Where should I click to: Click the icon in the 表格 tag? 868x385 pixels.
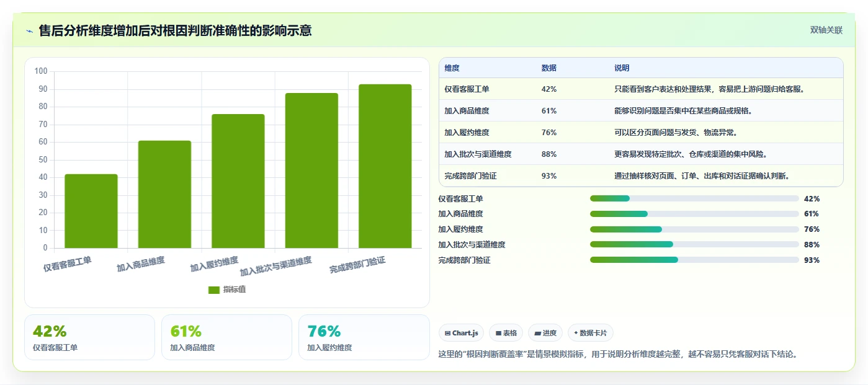pos(498,334)
